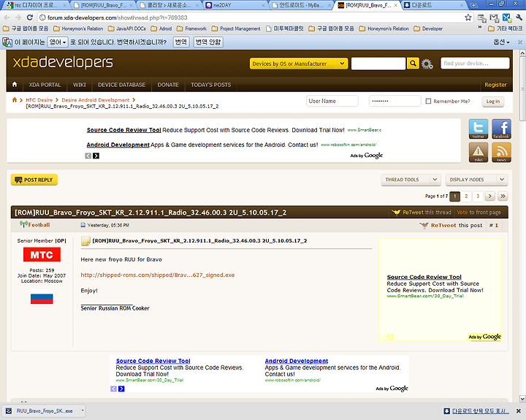Click the post icon next to Yesterday timestamp
The image size is (526, 420).
coord(83,225)
